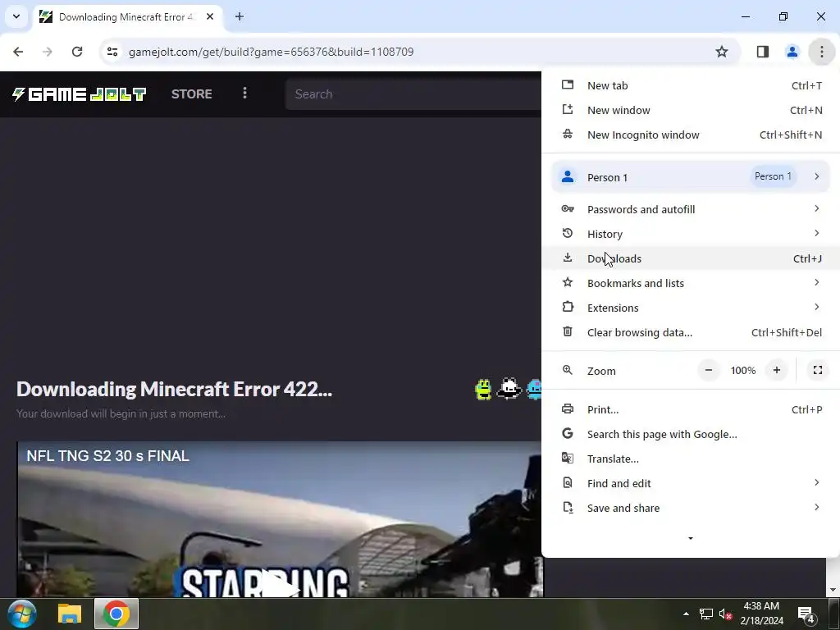This screenshot has height=630, width=840.
Task: Increase zoom with the plus button
Action: [x=776, y=370]
